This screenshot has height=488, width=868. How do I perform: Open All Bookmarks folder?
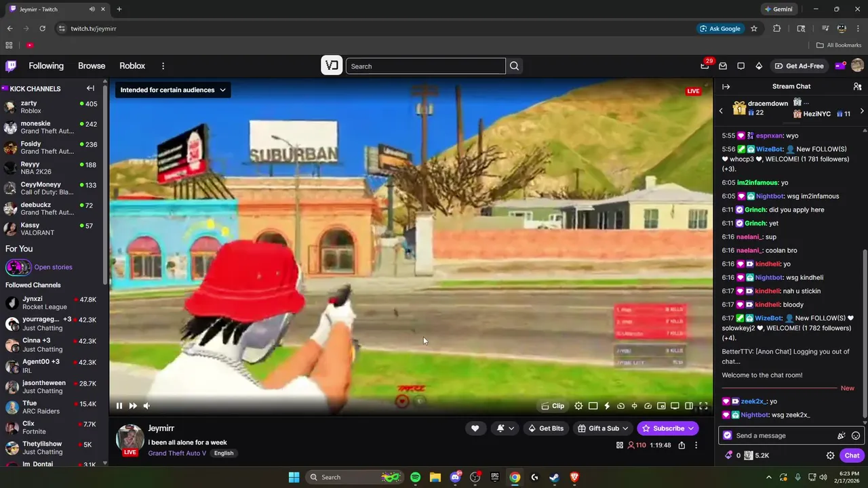click(839, 45)
